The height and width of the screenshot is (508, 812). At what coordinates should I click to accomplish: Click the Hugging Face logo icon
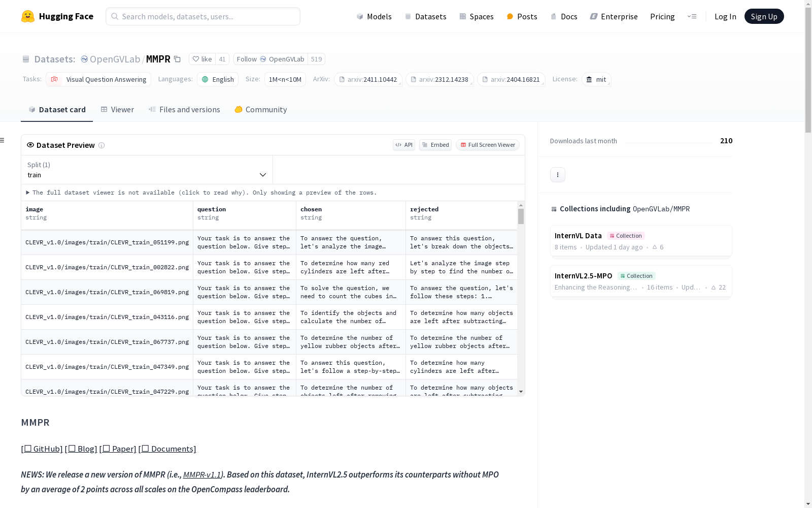point(28,16)
